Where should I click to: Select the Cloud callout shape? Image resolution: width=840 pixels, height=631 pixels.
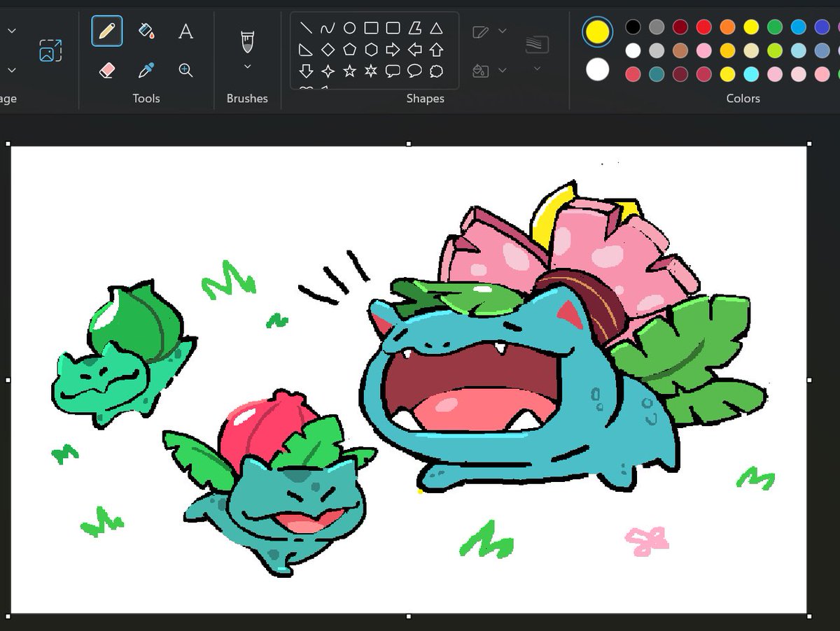436,71
